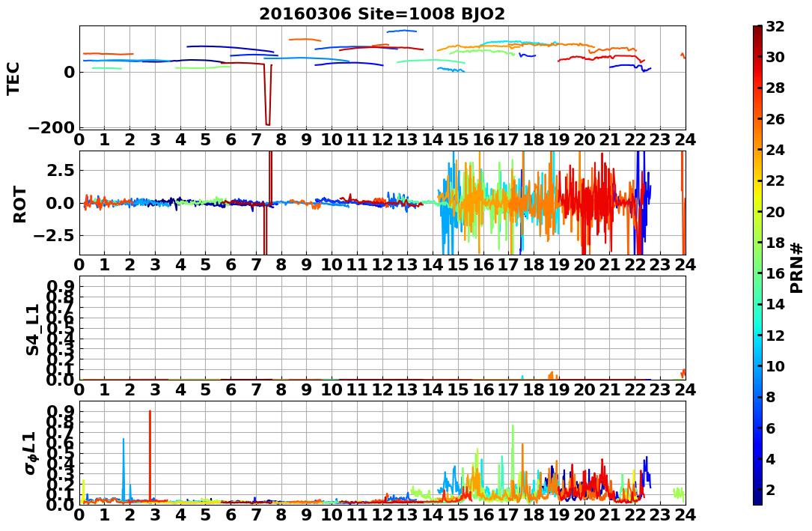Click the '0' y-tick on the TEC axis

click(70, 72)
